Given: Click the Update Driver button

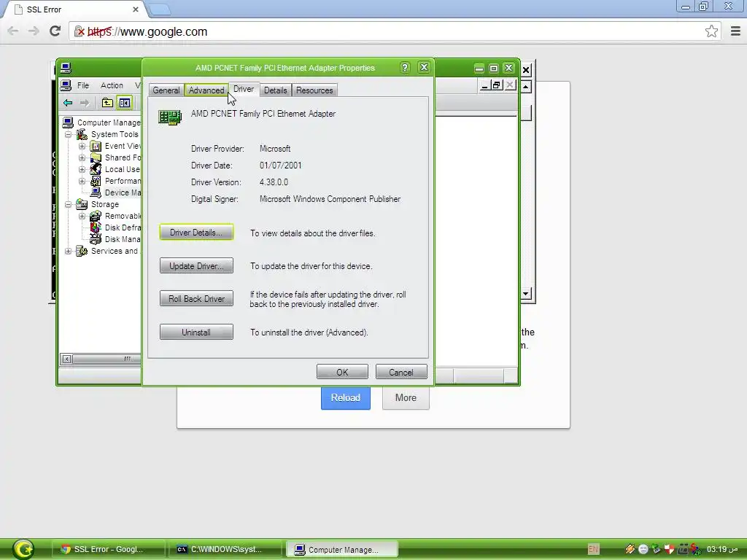Looking at the screenshot, I should pyautogui.click(x=196, y=265).
